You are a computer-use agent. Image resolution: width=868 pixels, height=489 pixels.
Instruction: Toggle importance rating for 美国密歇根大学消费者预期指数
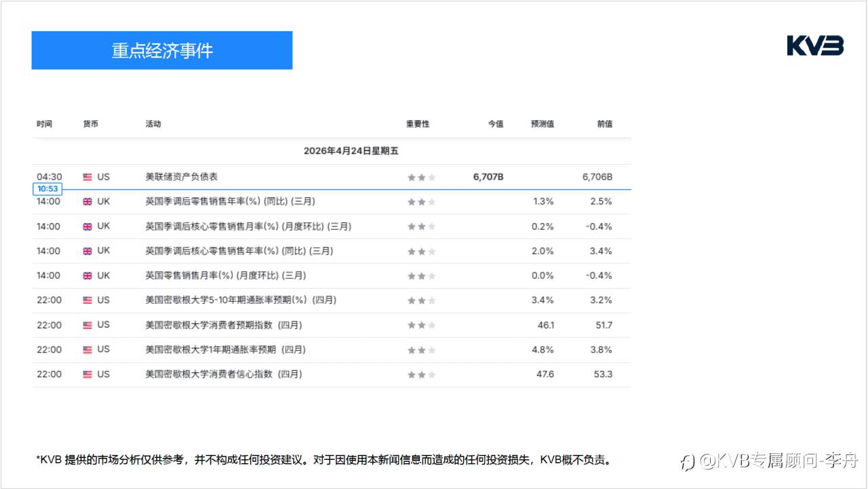[420, 325]
